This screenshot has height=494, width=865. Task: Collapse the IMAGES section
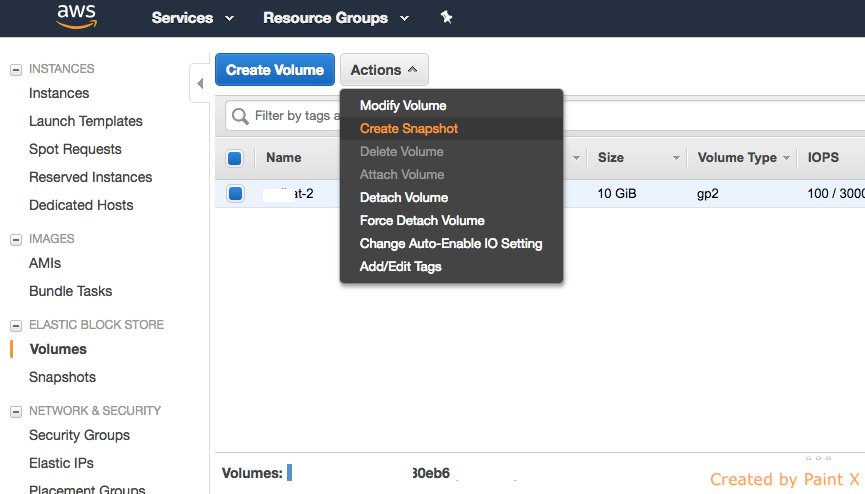15,239
